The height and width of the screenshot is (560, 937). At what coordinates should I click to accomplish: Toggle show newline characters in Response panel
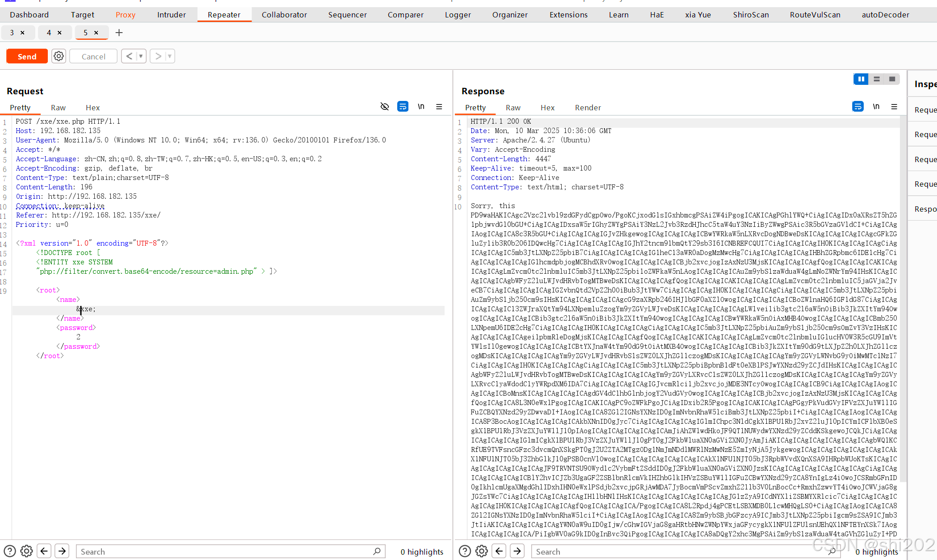876,107
